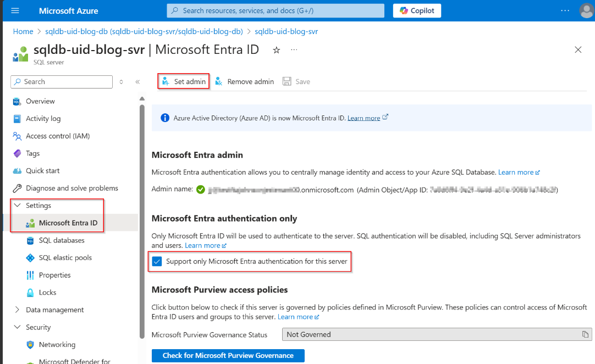
Task: Open the top bar ellipsis menu
Action: tap(565, 10)
